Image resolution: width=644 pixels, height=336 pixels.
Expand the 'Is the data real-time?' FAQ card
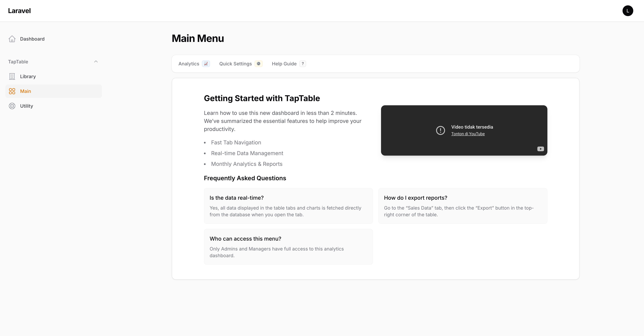tap(288, 206)
